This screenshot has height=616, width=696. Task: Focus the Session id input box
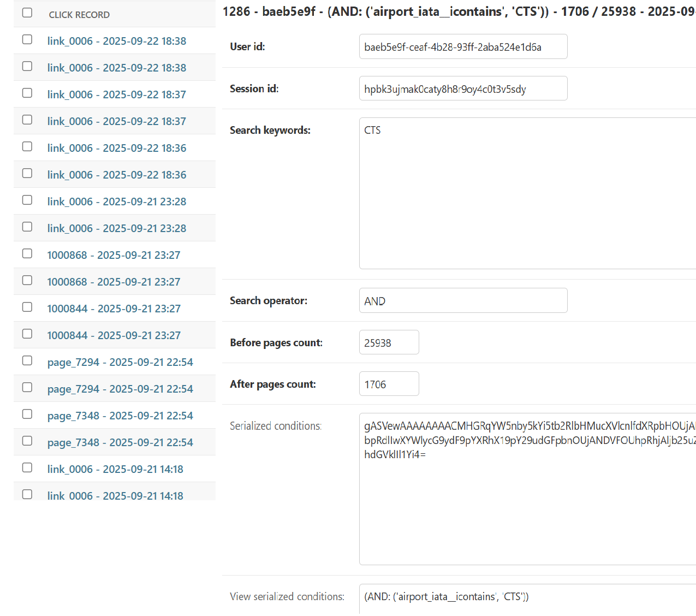463,88
